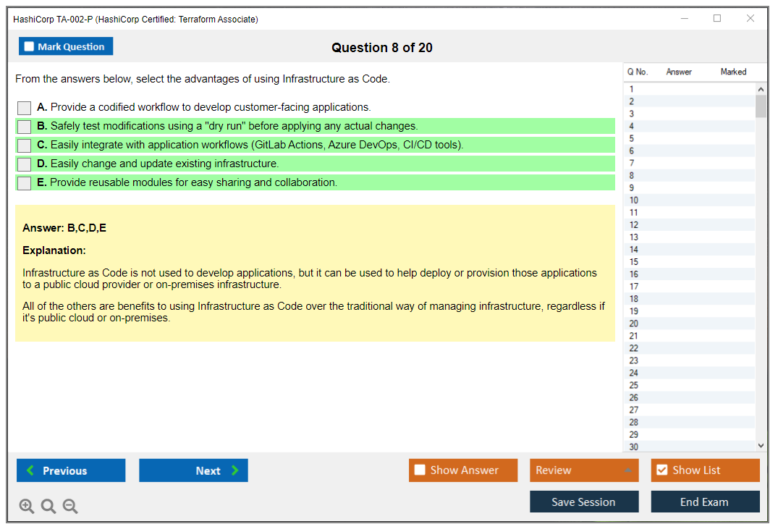
Task: Uncheck the Show List option
Action: (x=661, y=470)
